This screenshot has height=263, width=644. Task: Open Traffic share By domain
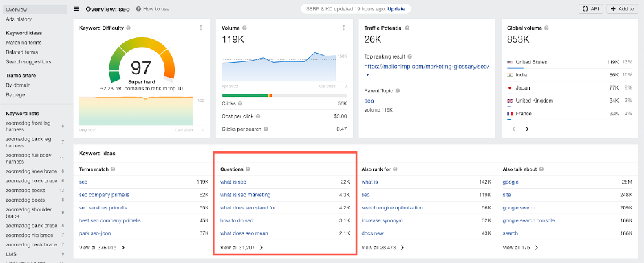(x=18, y=85)
